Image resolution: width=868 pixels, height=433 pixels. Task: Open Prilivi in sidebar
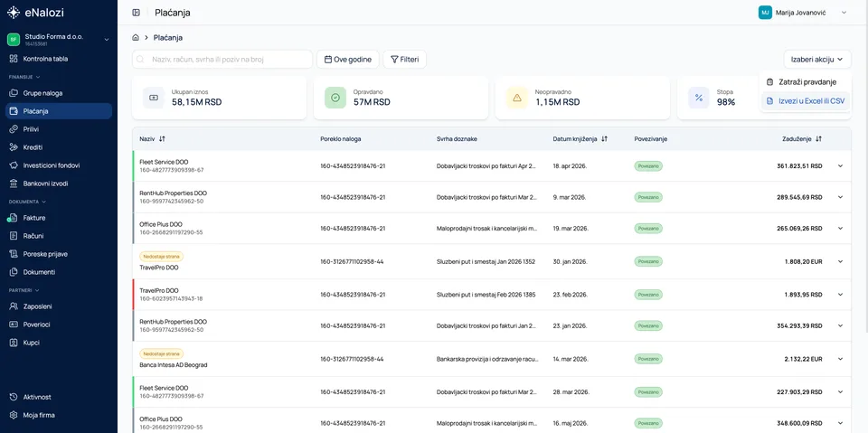coord(59,129)
